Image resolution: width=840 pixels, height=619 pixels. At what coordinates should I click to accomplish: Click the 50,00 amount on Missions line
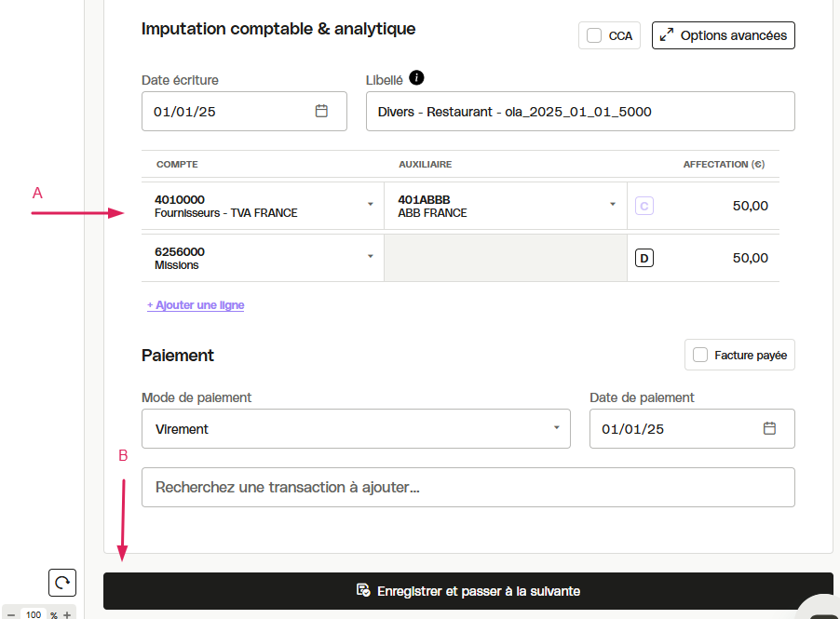coord(750,258)
